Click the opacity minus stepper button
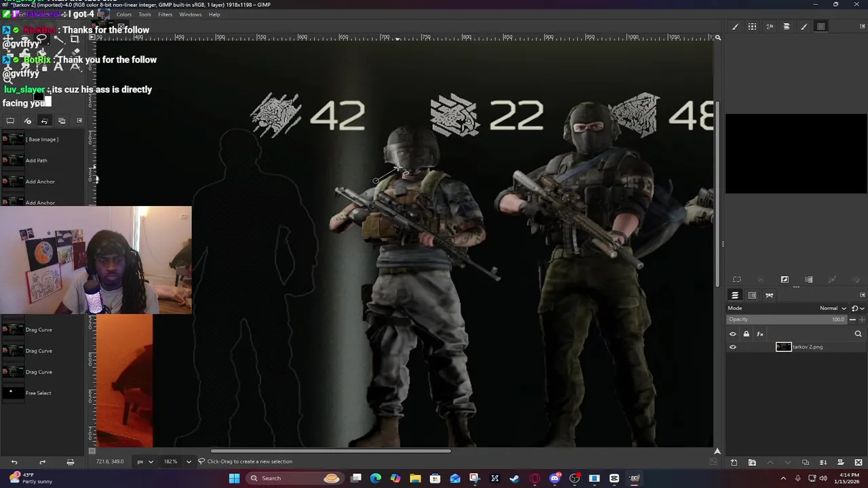This screenshot has width=868, height=488. 853,319
